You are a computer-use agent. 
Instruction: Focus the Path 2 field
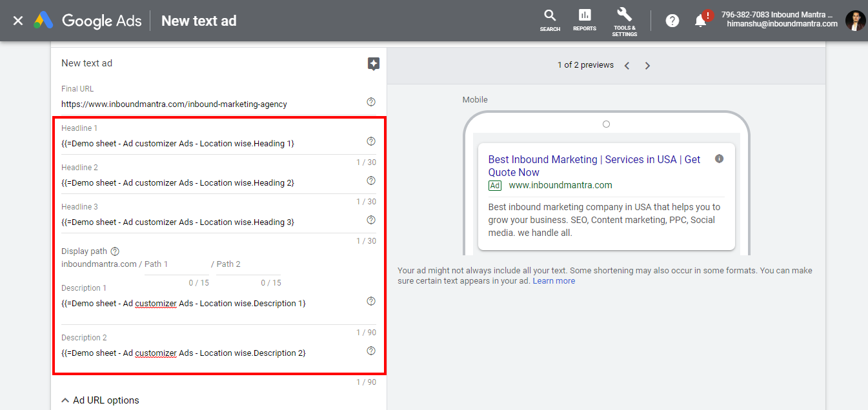(248, 265)
